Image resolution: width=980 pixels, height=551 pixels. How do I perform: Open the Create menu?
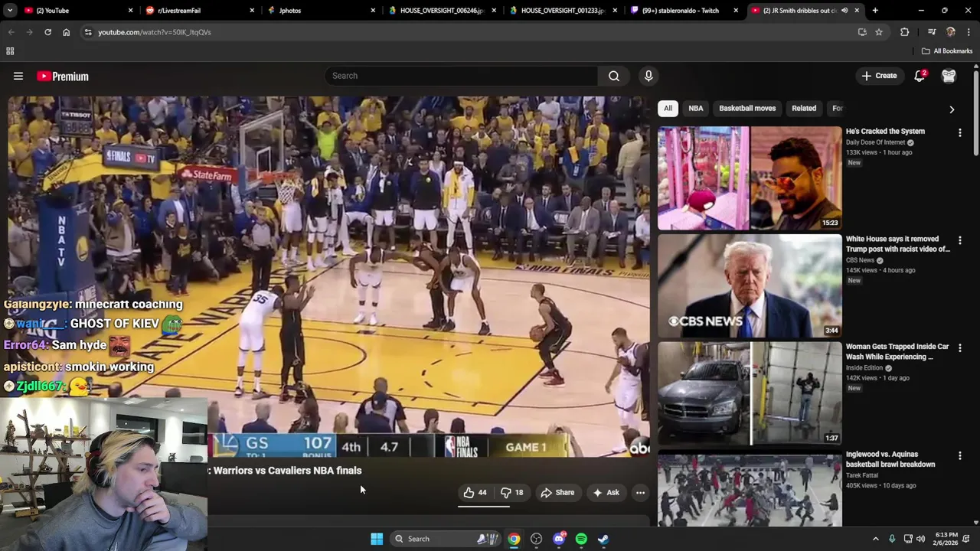pyautogui.click(x=879, y=76)
